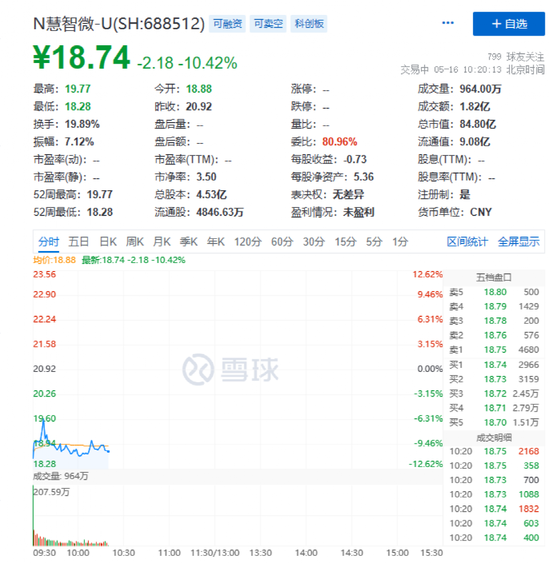550x565 pixels.
Task: Select the trade row with volume 1832
Action: [494, 509]
